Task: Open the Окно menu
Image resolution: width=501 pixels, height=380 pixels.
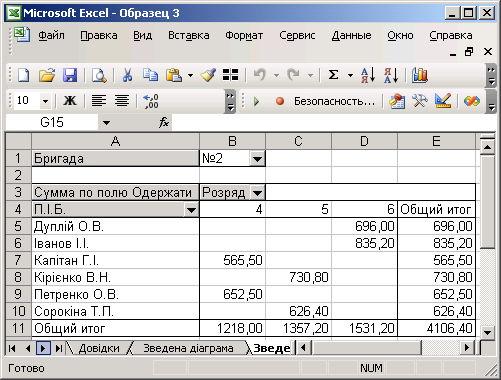Action: tap(400, 35)
